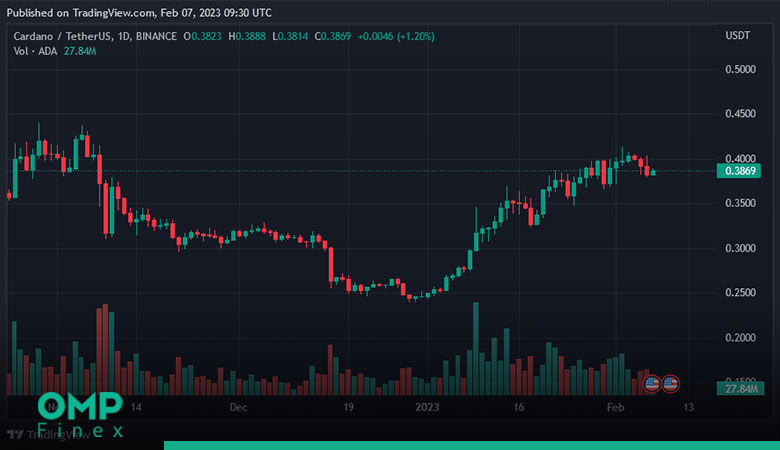Click the Cardano / TetherUS symbol title
The width and height of the screenshot is (780, 450).
pyautogui.click(x=63, y=36)
